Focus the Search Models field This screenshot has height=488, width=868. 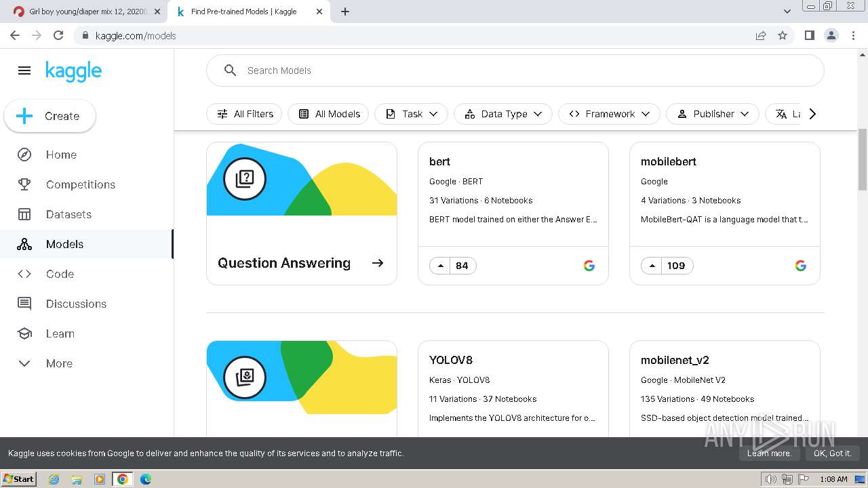[515, 70]
